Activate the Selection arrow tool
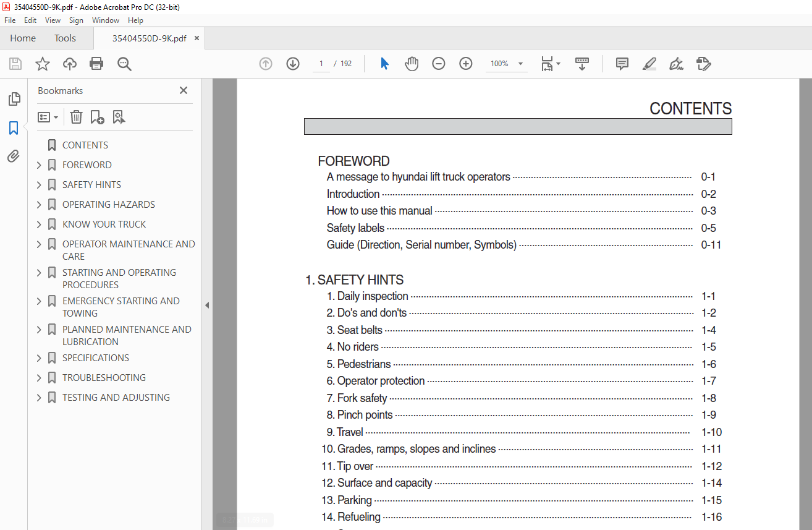 [384, 64]
